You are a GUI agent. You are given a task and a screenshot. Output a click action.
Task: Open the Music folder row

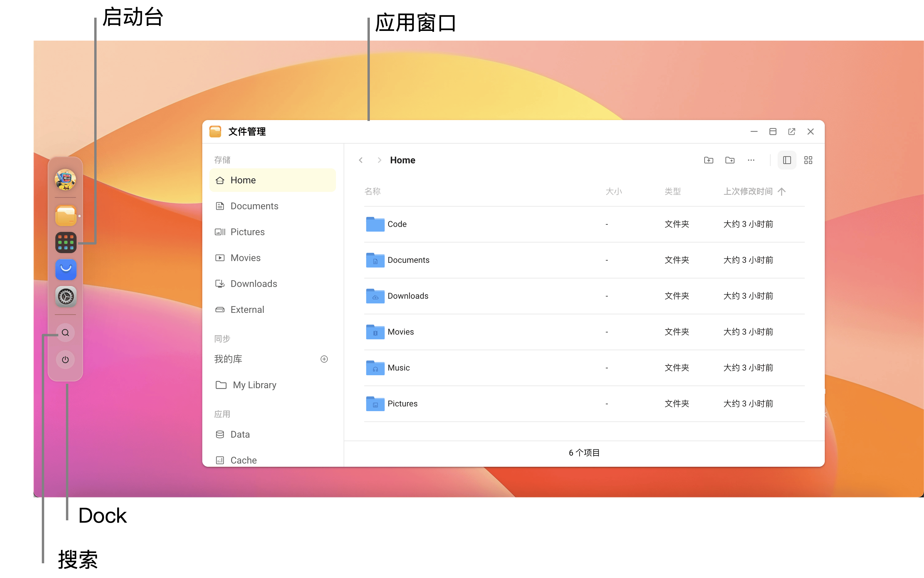coord(398,368)
